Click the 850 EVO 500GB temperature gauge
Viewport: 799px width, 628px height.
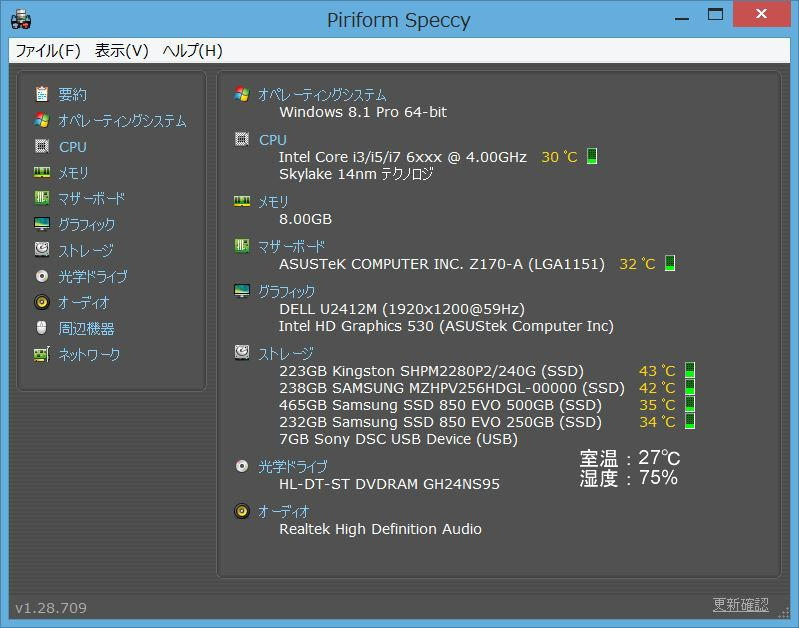coord(689,404)
